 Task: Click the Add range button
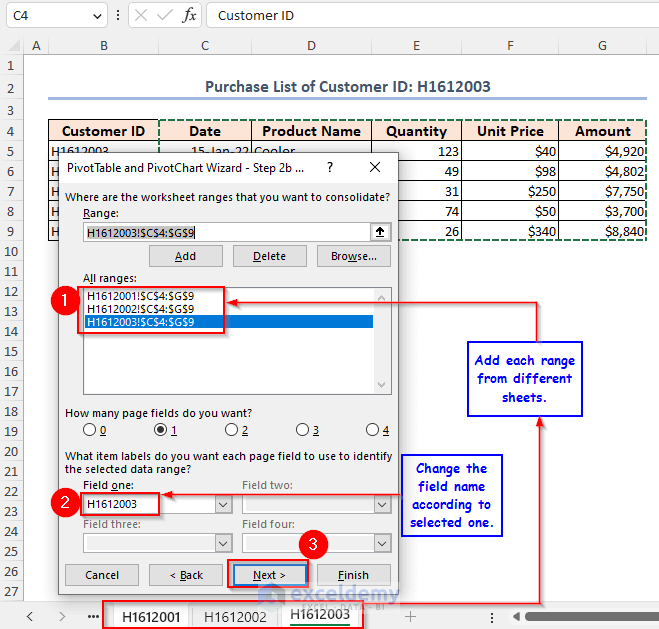185,256
